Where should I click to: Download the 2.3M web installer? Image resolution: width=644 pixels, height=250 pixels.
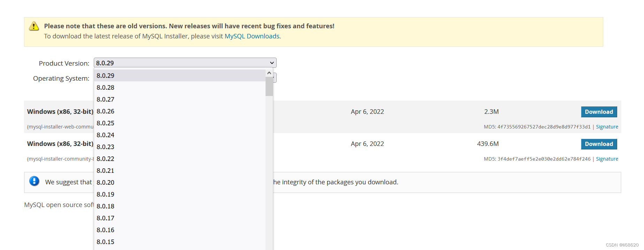pyautogui.click(x=599, y=112)
